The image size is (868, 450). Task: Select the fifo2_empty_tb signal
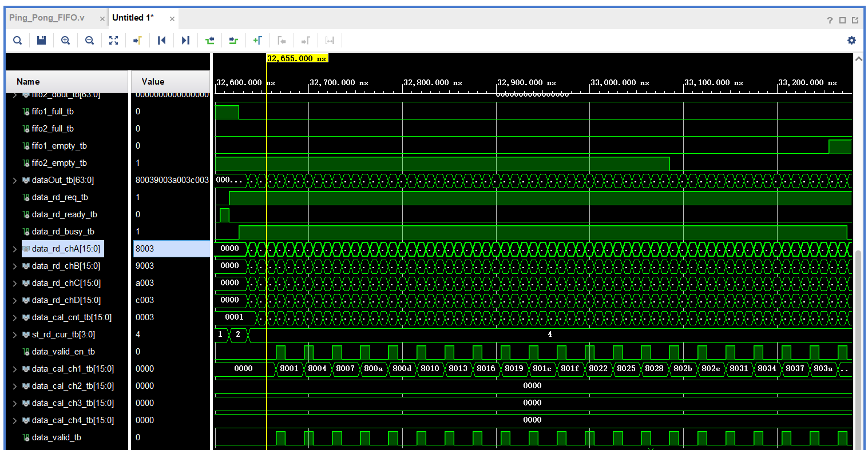[60, 163]
